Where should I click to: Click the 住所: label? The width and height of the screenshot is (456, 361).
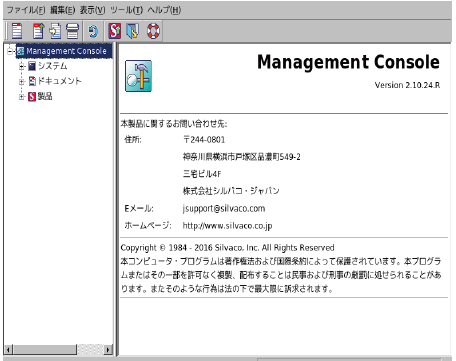pyautogui.click(x=133, y=140)
